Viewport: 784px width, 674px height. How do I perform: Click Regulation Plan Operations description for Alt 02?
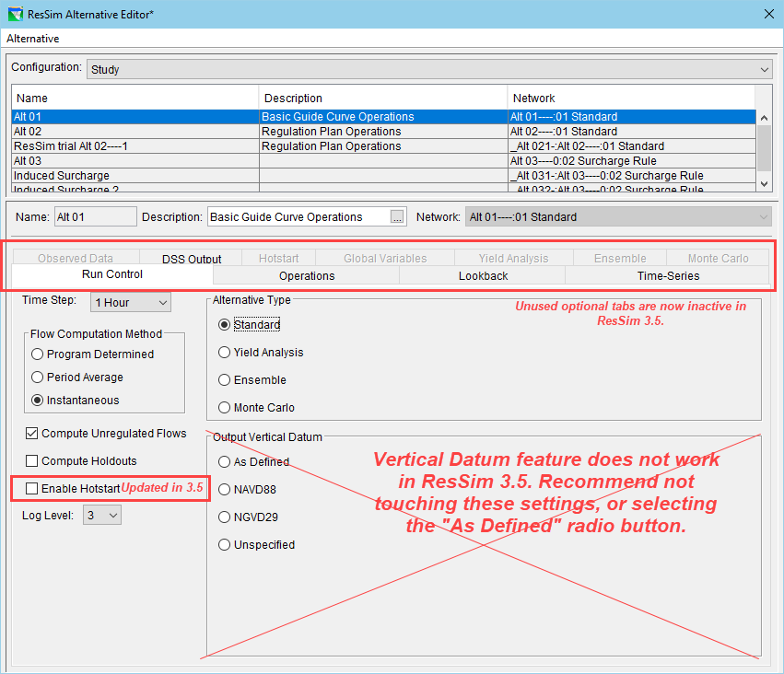383,132
